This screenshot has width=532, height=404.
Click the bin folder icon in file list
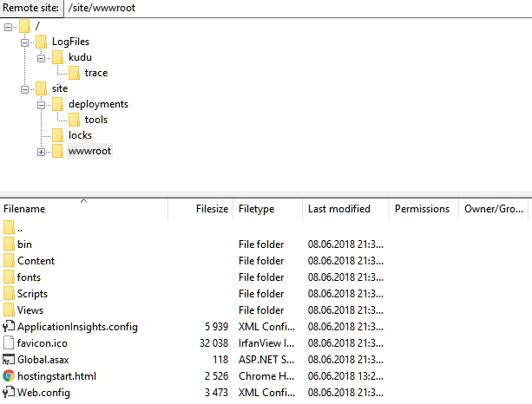pos(9,244)
